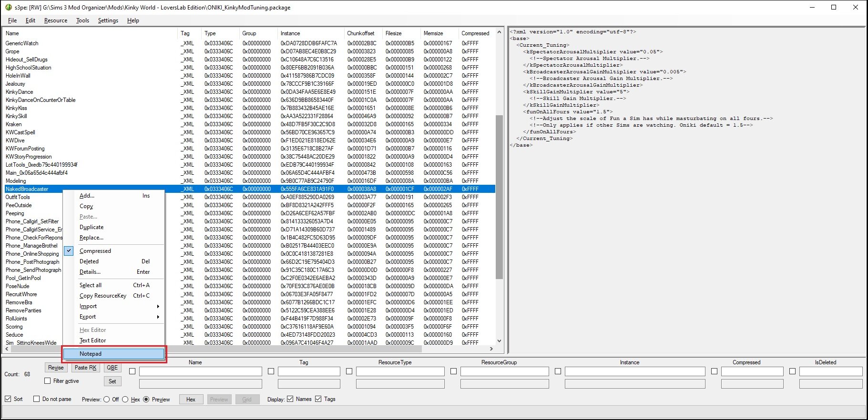The width and height of the screenshot is (868, 420).
Task: Open the Tools menu
Action: pos(82,20)
